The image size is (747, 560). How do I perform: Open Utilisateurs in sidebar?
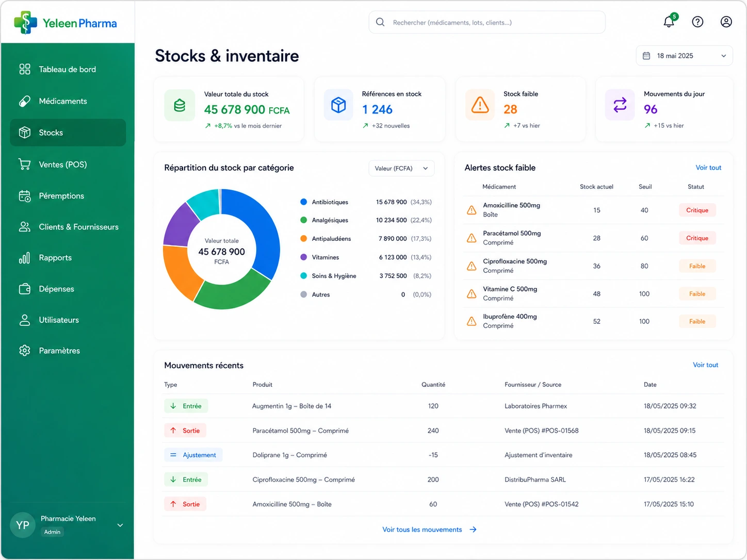point(68,320)
